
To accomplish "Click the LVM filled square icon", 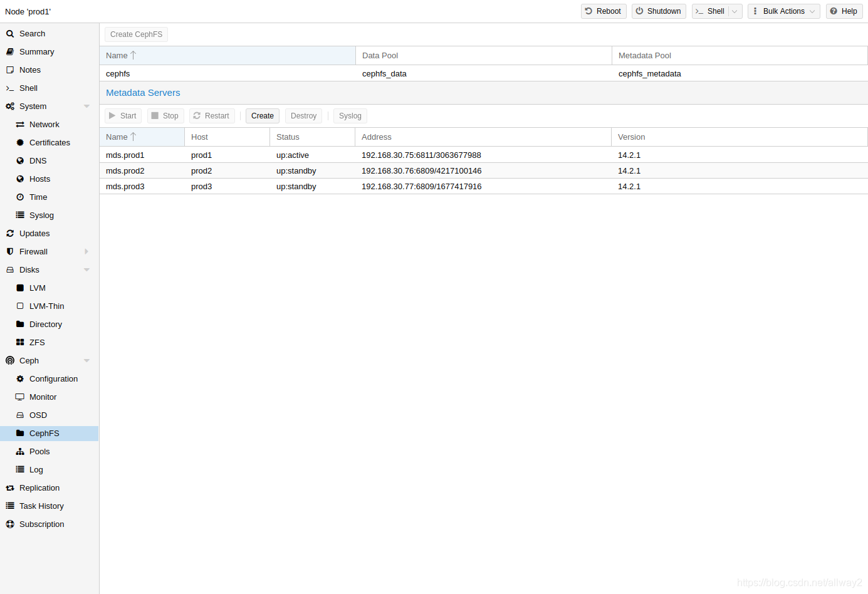I will [x=20, y=288].
